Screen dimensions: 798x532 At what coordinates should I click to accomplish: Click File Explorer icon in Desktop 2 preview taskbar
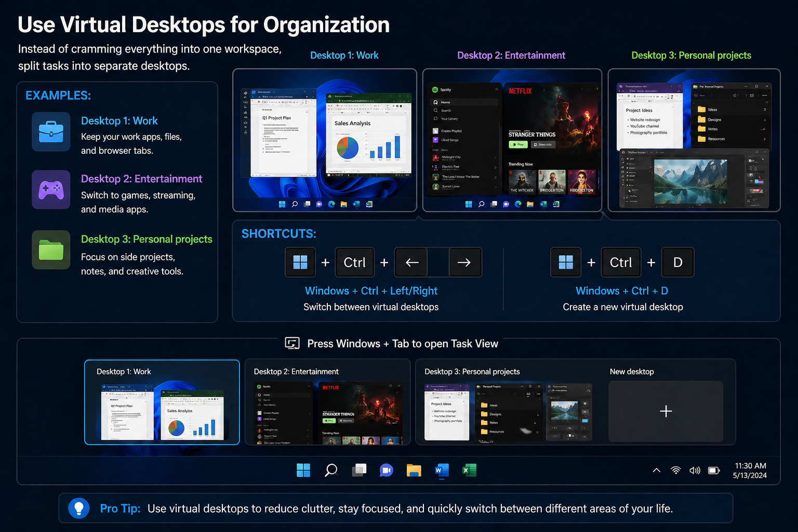pos(530,204)
